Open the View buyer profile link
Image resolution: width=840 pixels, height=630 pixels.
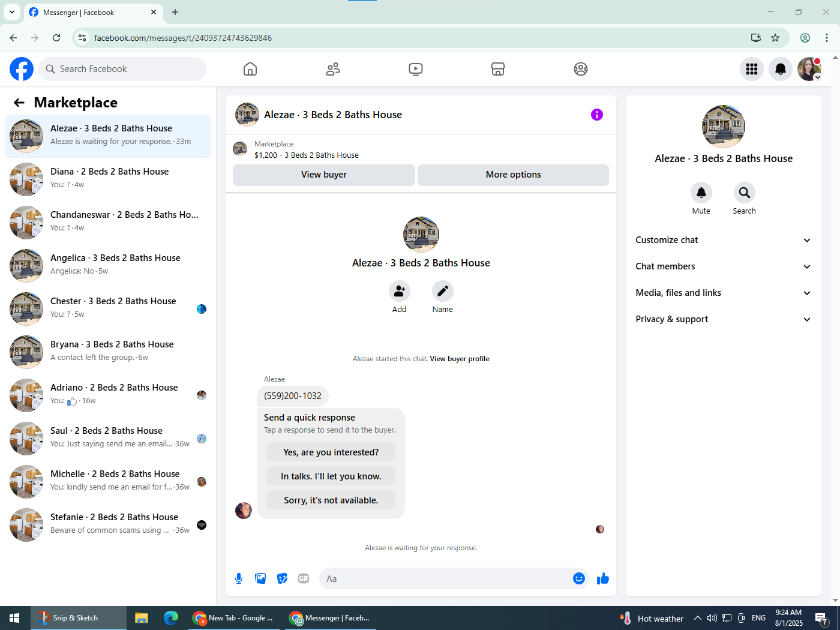tap(460, 359)
